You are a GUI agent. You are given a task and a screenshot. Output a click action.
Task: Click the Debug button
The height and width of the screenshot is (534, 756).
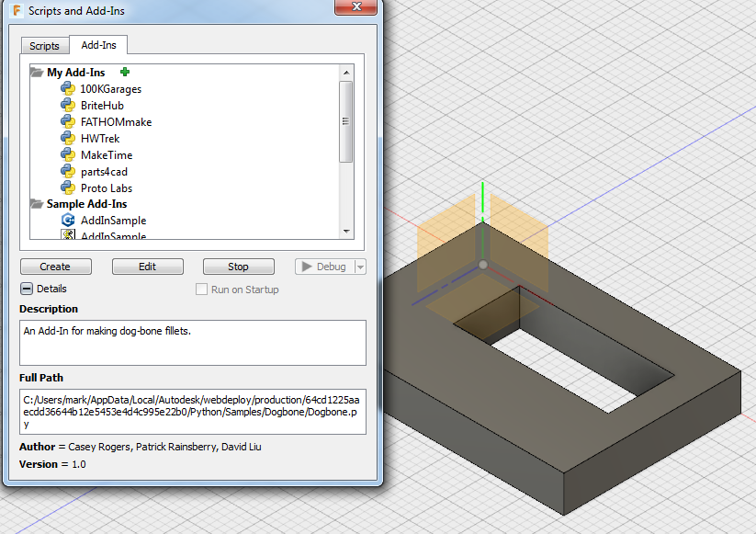click(x=325, y=267)
